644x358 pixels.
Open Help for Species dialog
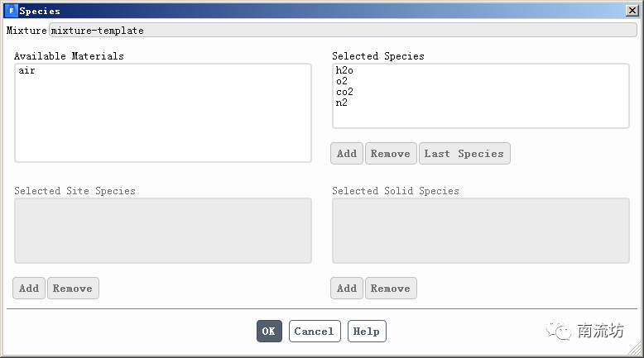click(366, 332)
